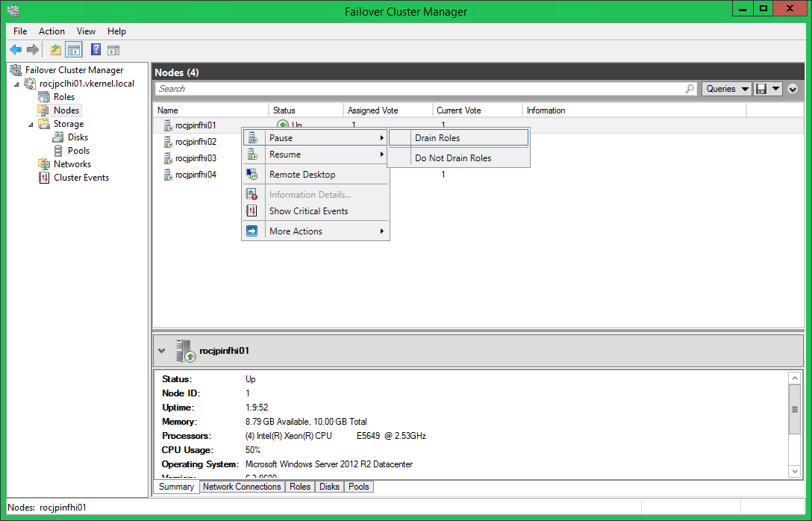Click the server icon for rocjpinfhi01 row
Image resolution: width=812 pixels, height=521 pixels.
pyautogui.click(x=169, y=125)
